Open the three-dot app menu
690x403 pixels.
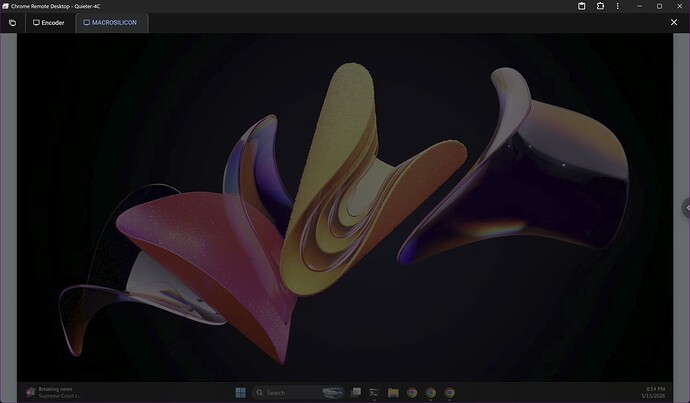pyautogui.click(x=617, y=6)
